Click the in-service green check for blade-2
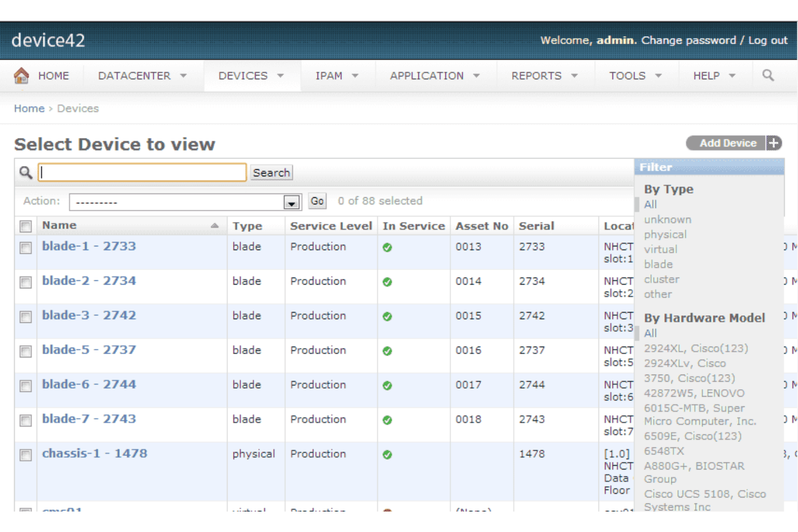The width and height of the screenshot is (798, 532). pos(387,282)
